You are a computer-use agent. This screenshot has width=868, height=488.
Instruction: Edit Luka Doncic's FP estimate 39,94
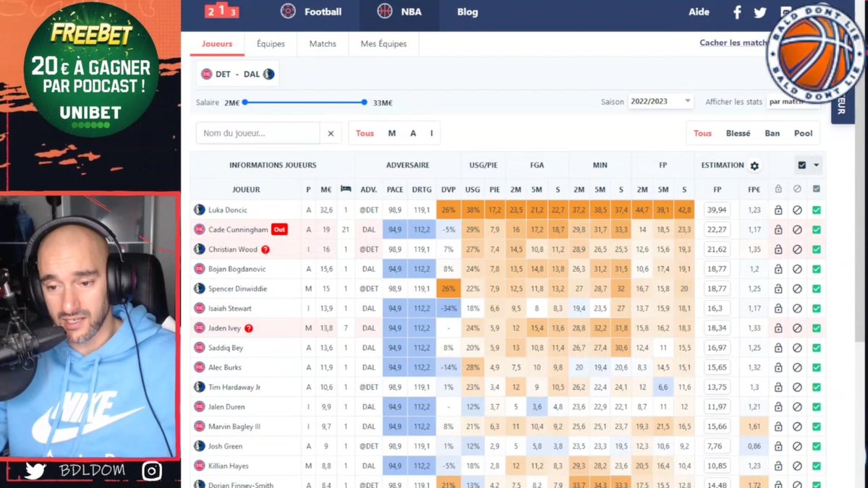click(718, 210)
